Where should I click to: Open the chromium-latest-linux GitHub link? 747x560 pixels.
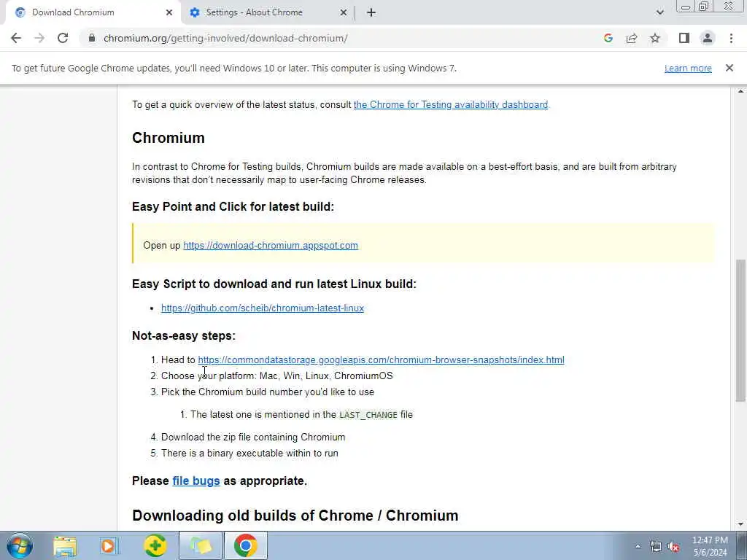click(x=263, y=308)
